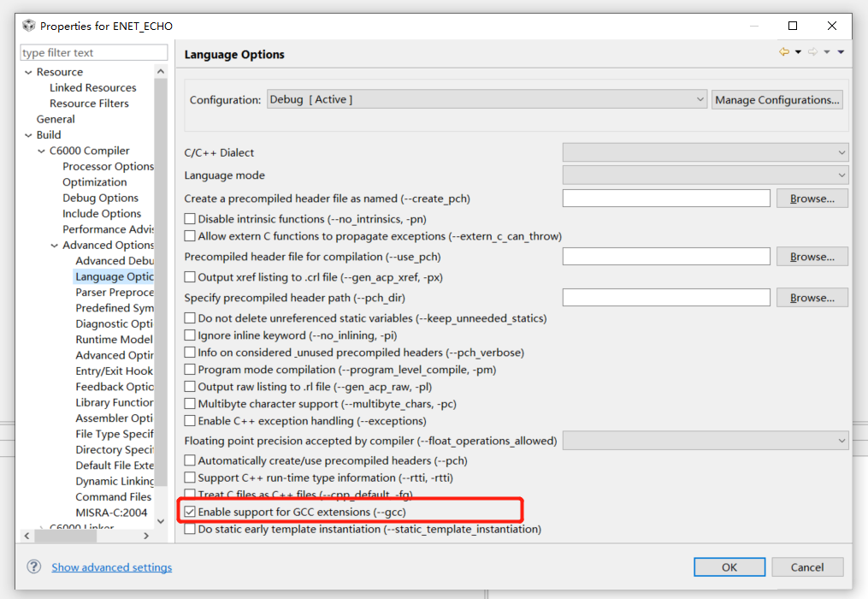Viewport: 868px width, 599px height.
Task: Enable 'Disable intrinsic functions (--no_intrinsics, -pn)'
Action: [189, 218]
